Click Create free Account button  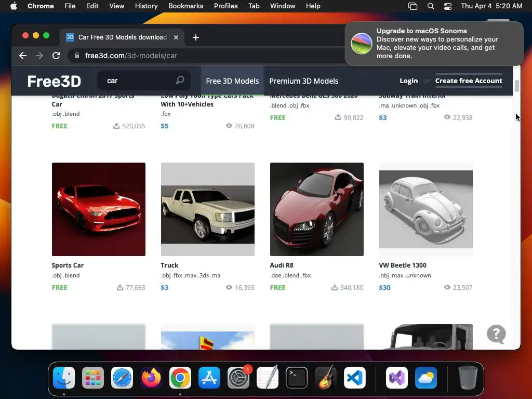[x=469, y=81]
